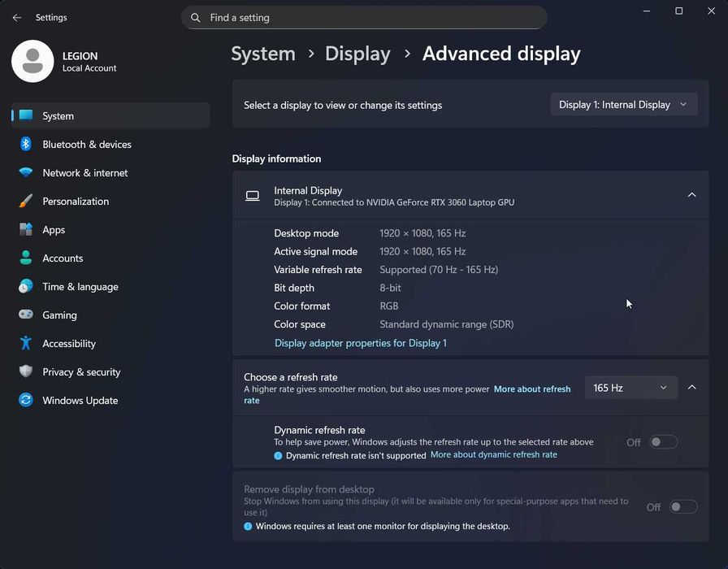Image resolution: width=728 pixels, height=569 pixels.
Task: Click info icon for dynamic refresh rate
Action: coord(278,456)
